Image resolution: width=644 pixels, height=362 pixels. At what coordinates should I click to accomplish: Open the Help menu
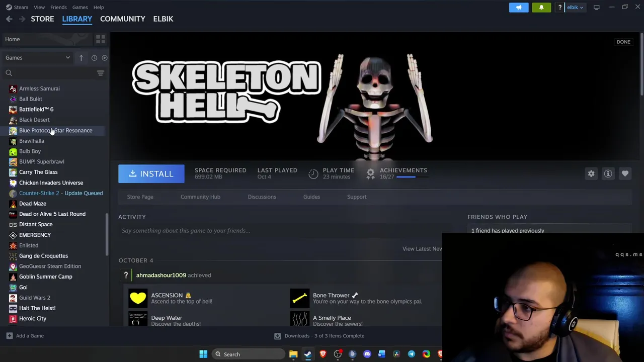pyautogui.click(x=99, y=7)
